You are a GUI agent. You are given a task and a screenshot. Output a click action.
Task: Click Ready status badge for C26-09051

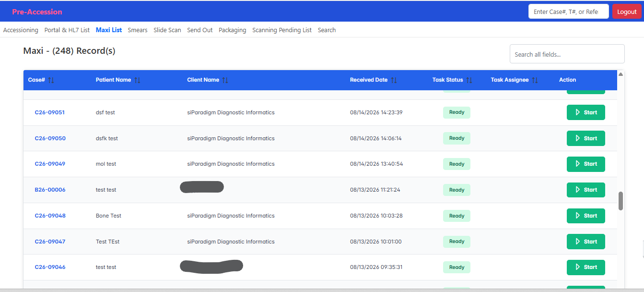[457, 112]
